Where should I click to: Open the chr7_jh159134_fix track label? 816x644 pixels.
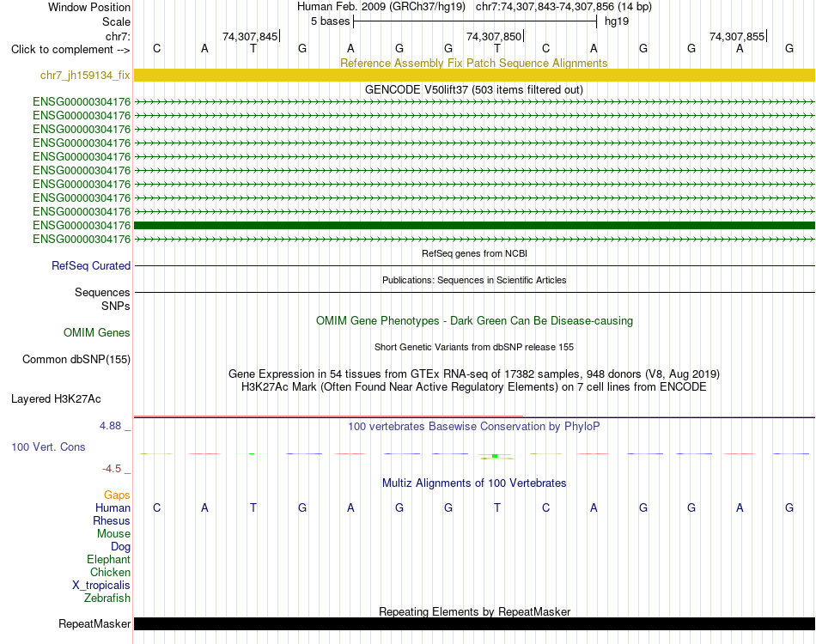point(85,75)
